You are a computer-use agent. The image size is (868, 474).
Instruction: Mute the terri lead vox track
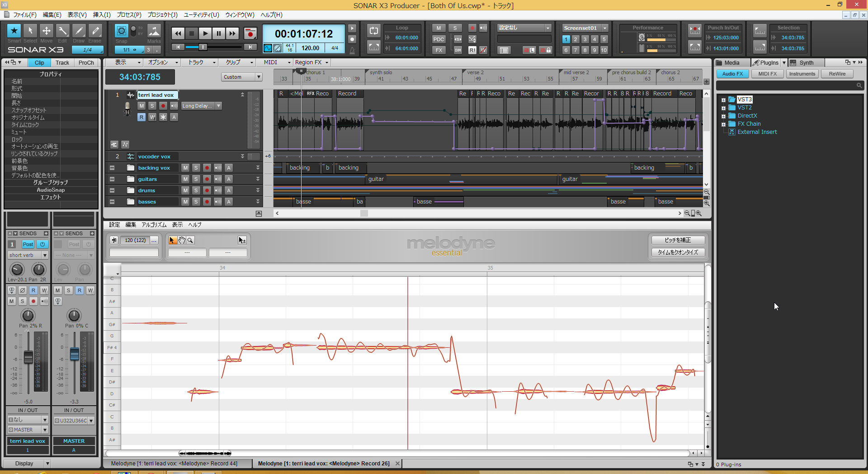point(142,106)
